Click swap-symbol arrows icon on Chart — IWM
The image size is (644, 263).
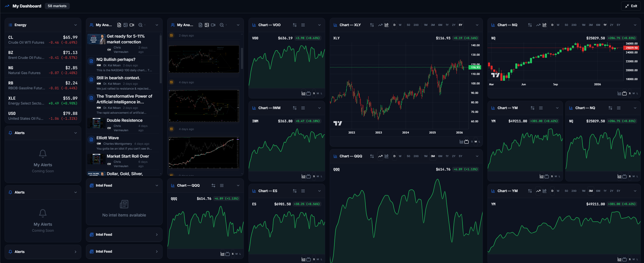pyautogui.click(x=295, y=108)
